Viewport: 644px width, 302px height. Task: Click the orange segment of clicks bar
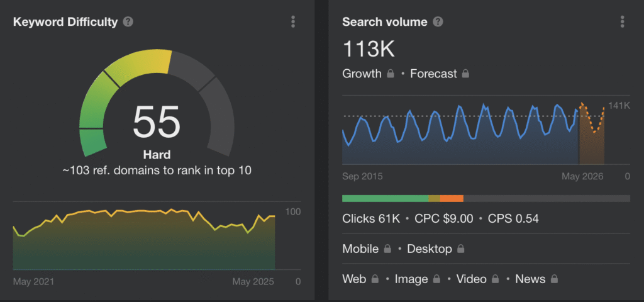click(452, 198)
